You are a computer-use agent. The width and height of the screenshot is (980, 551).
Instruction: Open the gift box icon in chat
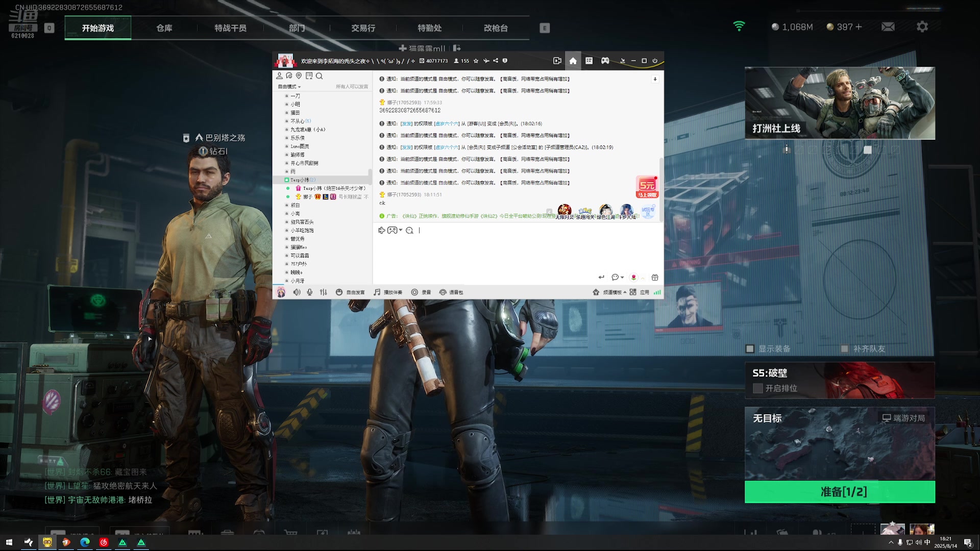655,277
